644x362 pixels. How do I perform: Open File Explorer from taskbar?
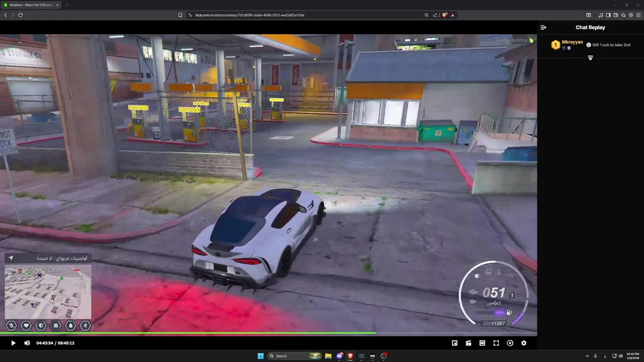coord(328,356)
